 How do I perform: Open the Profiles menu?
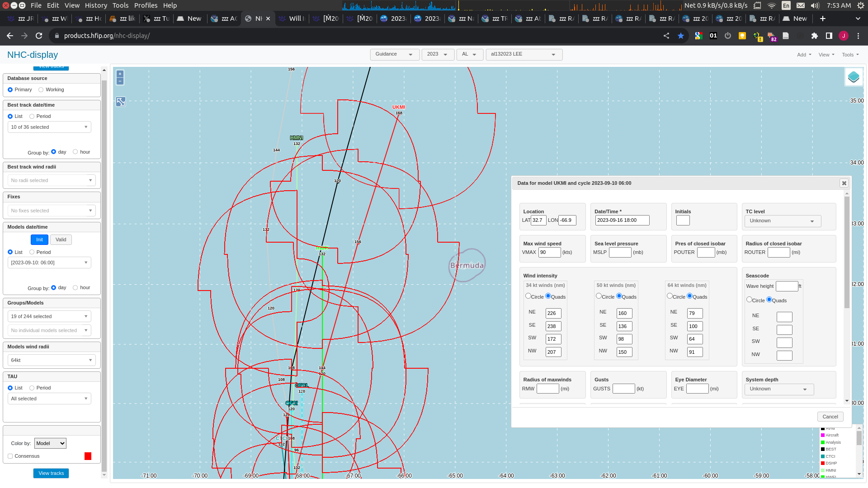click(146, 5)
